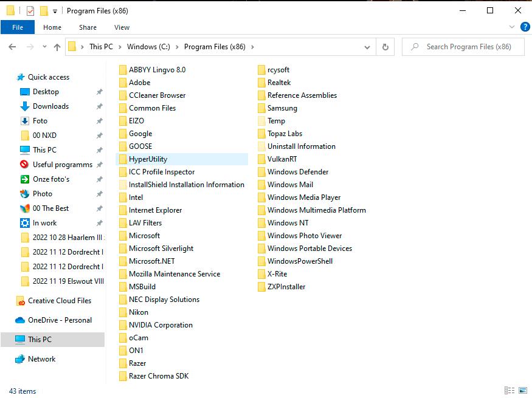The width and height of the screenshot is (532, 398).
Task: Open Quick access star icon
Action: (x=21, y=77)
